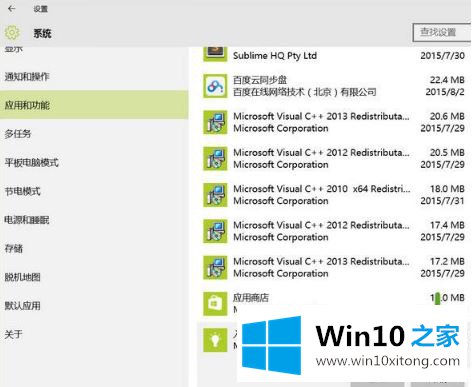This screenshot has width=472, height=387.
Task: Select the 应用商店 app name
Action: (251, 298)
